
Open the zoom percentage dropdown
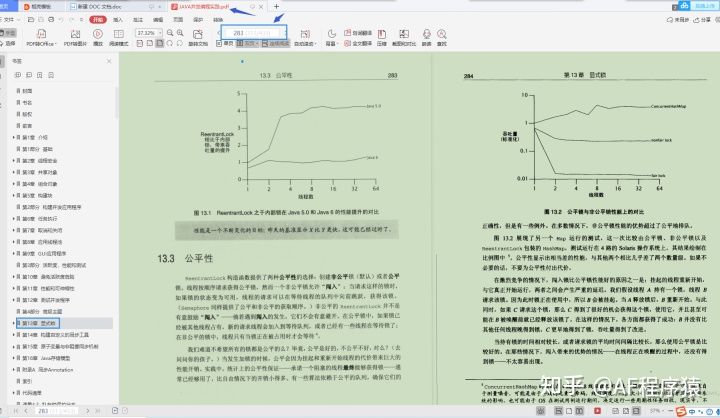point(160,33)
